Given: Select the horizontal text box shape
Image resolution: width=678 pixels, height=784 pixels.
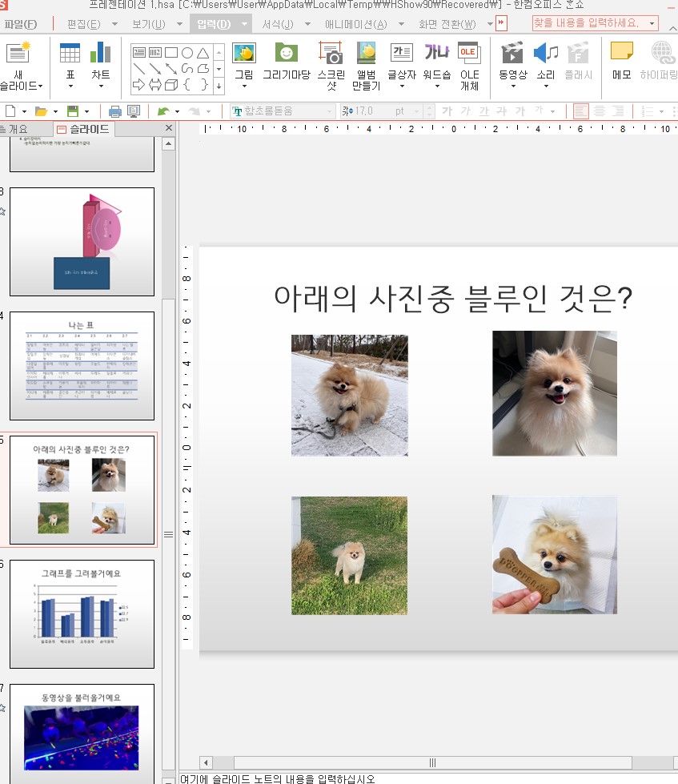Looking at the screenshot, I should (139, 53).
